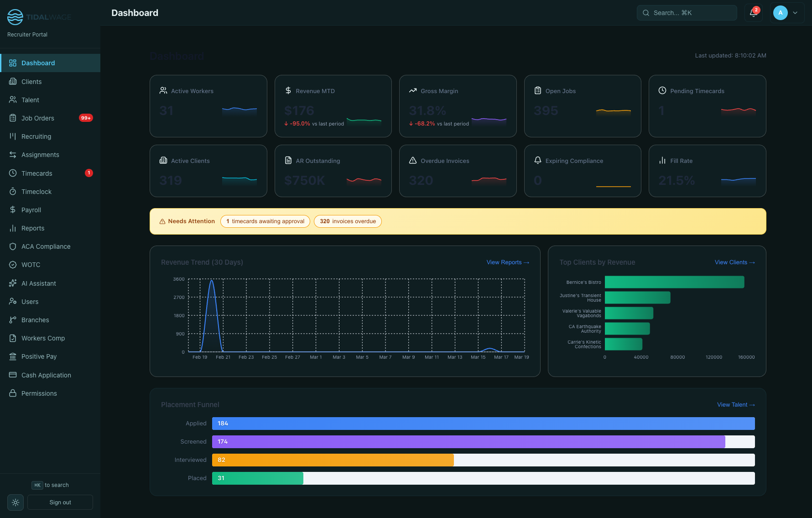Click the timecards awaiting approval pill
Screen dimensions: 812x518
pos(265,221)
